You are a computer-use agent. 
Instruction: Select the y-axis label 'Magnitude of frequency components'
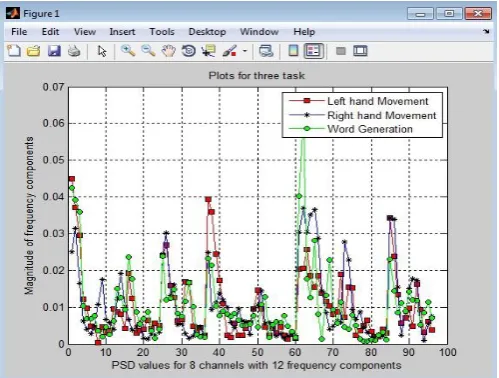coord(29,215)
